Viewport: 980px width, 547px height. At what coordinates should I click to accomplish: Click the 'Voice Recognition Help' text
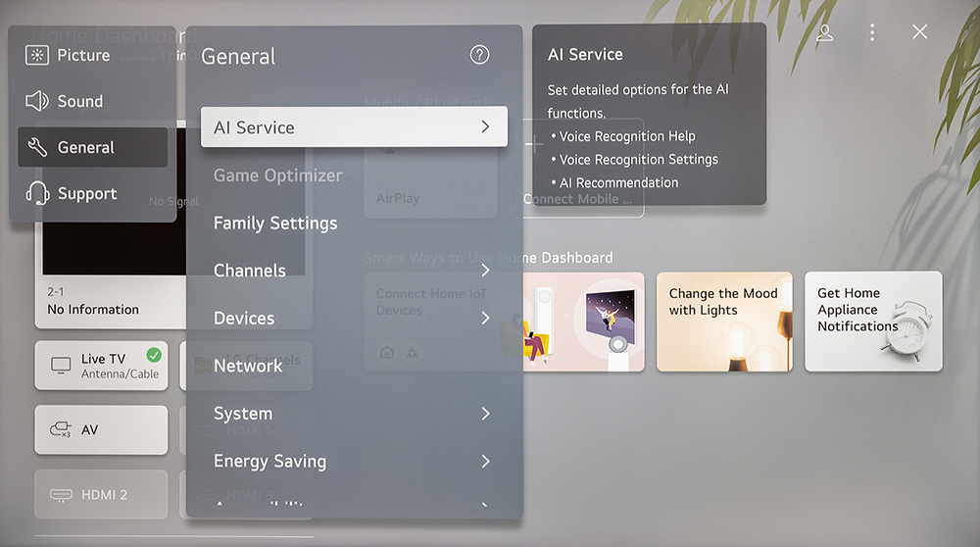[x=627, y=135]
